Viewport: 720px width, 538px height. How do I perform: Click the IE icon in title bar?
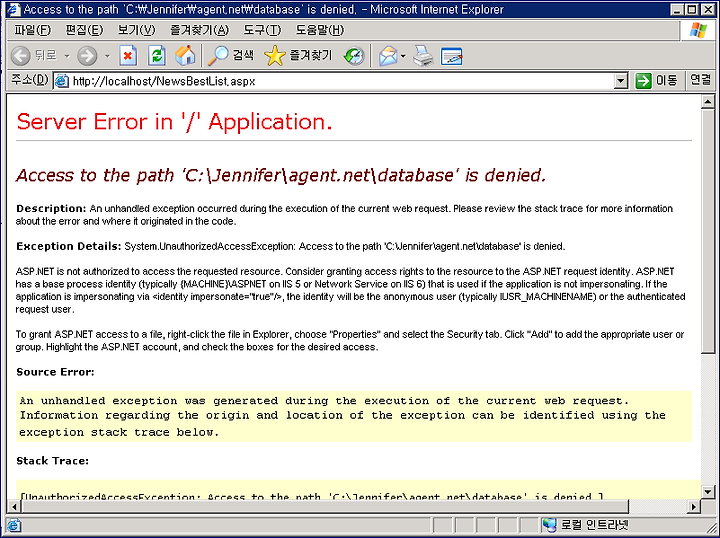coord(14,9)
